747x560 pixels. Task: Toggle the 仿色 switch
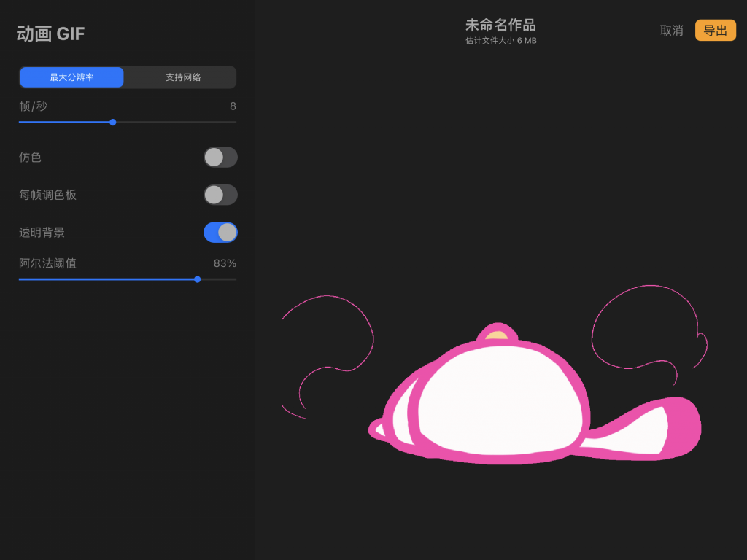click(220, 157)
